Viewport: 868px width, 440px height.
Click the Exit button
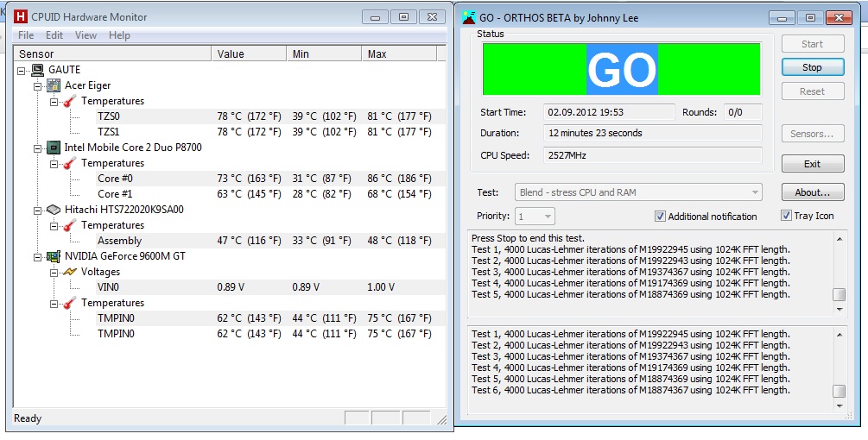813,164
